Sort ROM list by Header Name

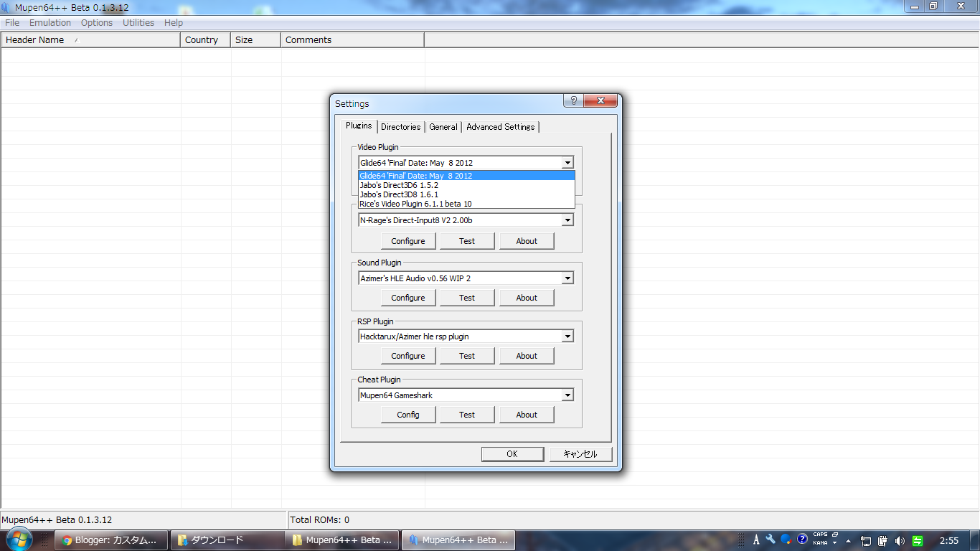(91, 40)
